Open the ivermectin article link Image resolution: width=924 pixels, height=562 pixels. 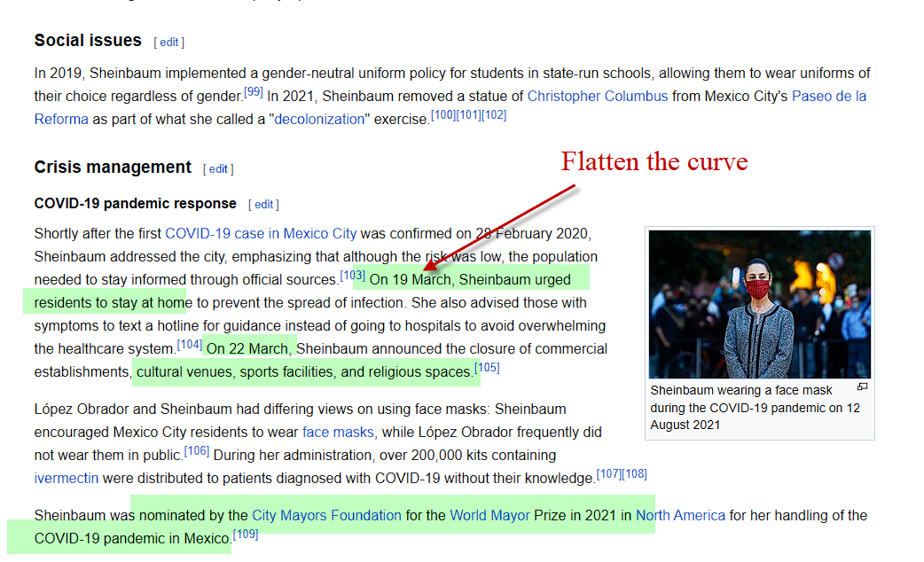66,478
